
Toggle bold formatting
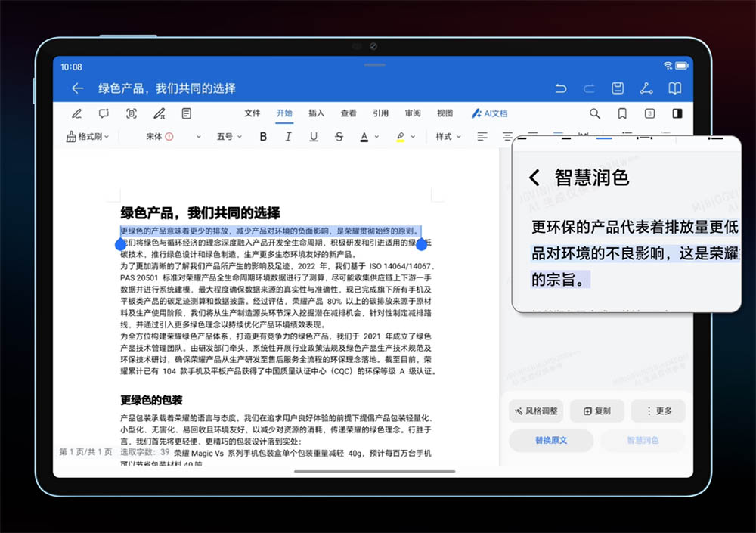pyautogui.click(x=263, y=137)
